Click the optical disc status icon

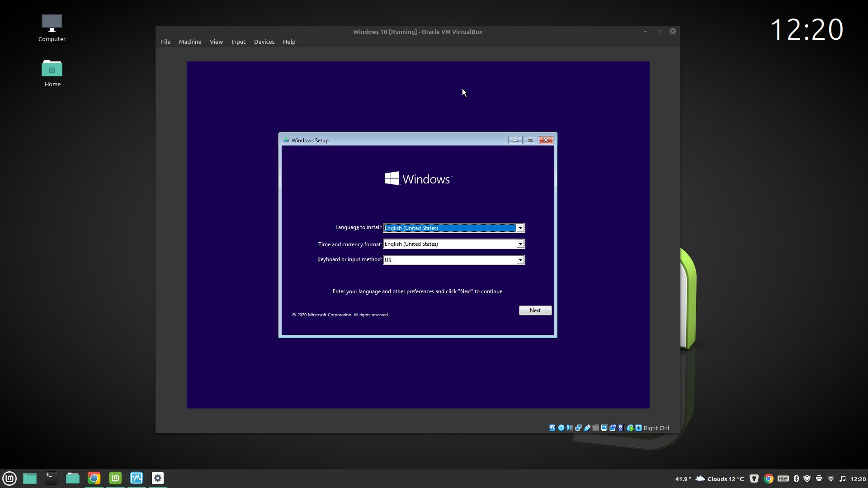click(561, 427)
